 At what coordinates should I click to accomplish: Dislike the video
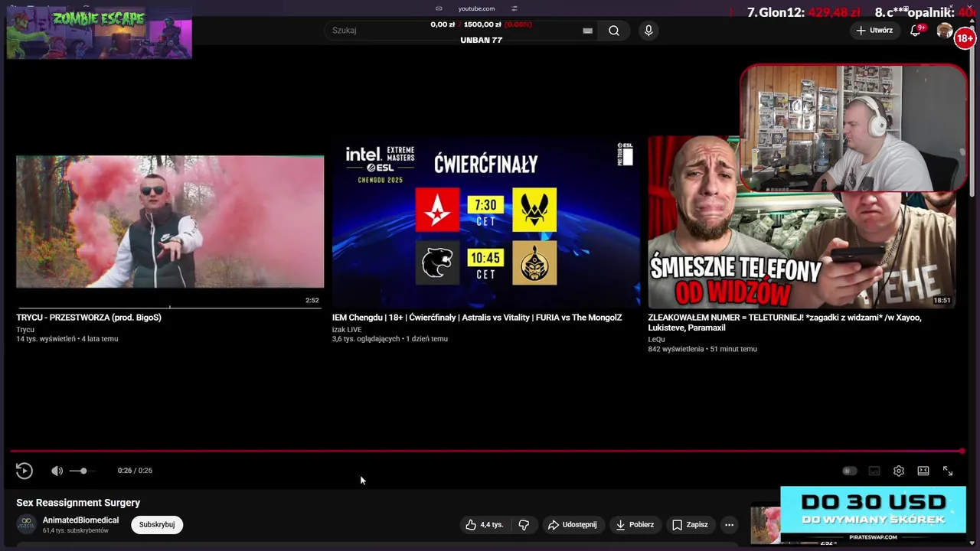click(x=524, y=525)
